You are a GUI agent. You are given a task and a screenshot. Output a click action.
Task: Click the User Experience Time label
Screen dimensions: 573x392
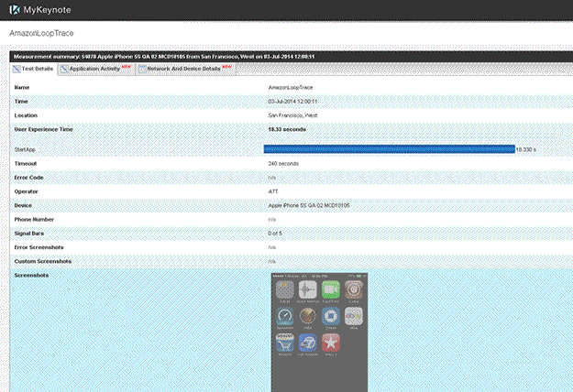click(x=43, y=129)
